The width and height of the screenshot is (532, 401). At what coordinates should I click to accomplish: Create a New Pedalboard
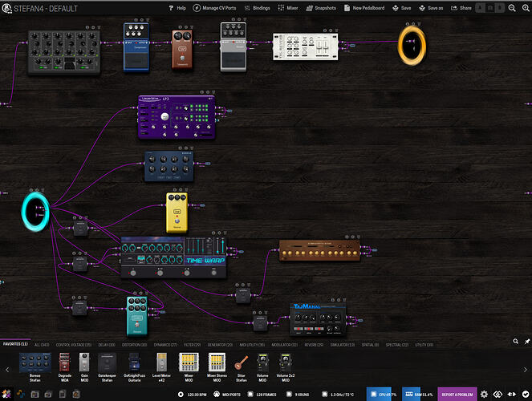(364, 8)
